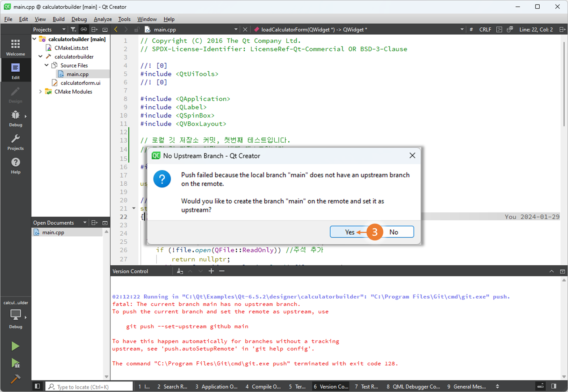568x392 pixels.
Task: Show the Compile Output pane
Action: (x=263, y=386)
